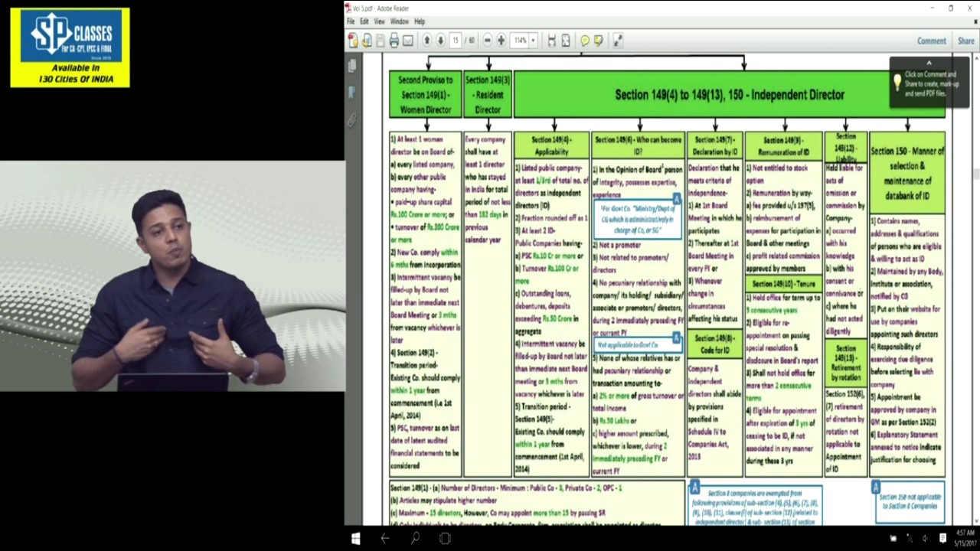
Task: Add a sticky note comment
Action: 585,41
